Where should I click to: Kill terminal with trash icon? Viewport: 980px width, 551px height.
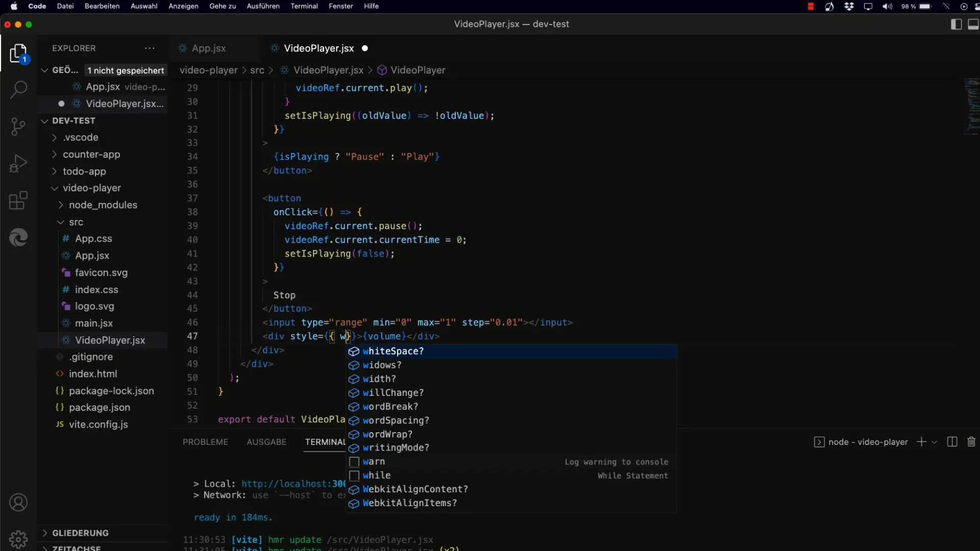click(x=971, y=442)
